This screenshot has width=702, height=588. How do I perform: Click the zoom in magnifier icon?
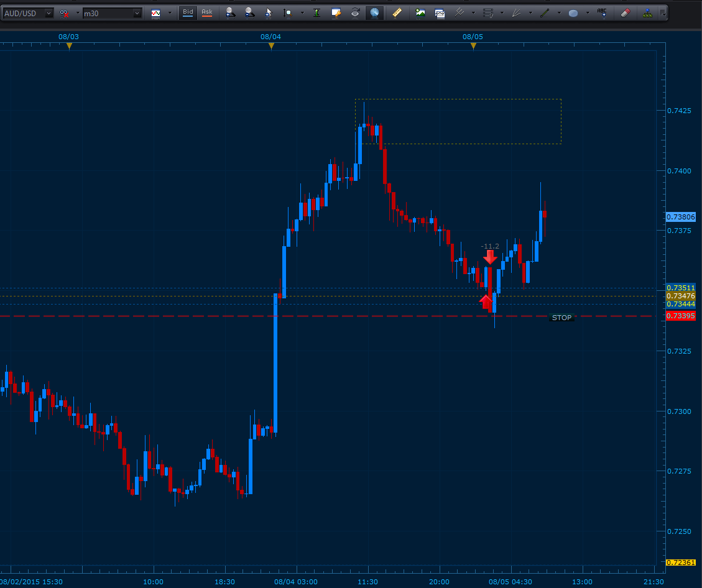point(230,12)
